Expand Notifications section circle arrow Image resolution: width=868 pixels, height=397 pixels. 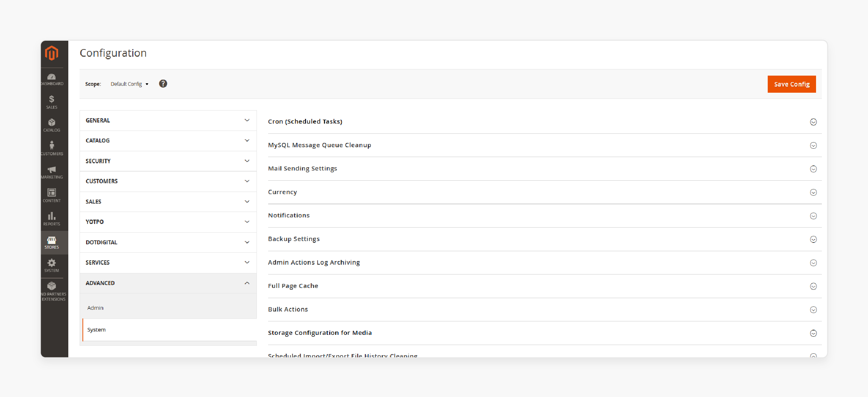[x=814, y=216]
